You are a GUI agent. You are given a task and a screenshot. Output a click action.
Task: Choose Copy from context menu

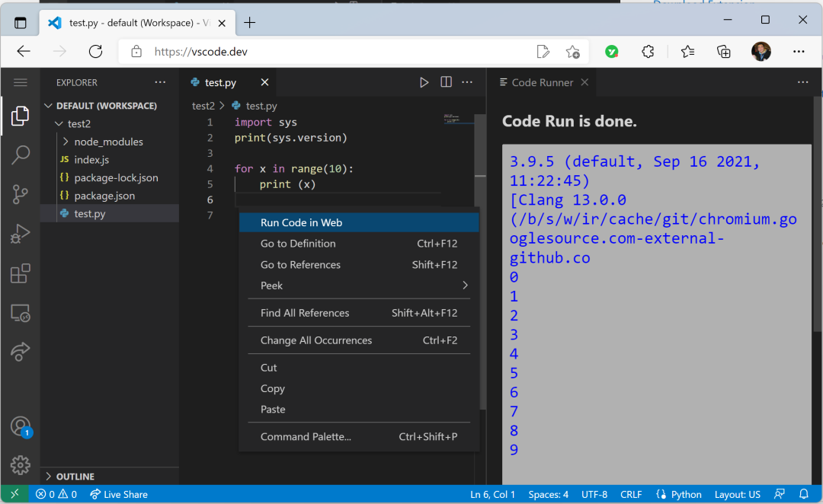359,388
